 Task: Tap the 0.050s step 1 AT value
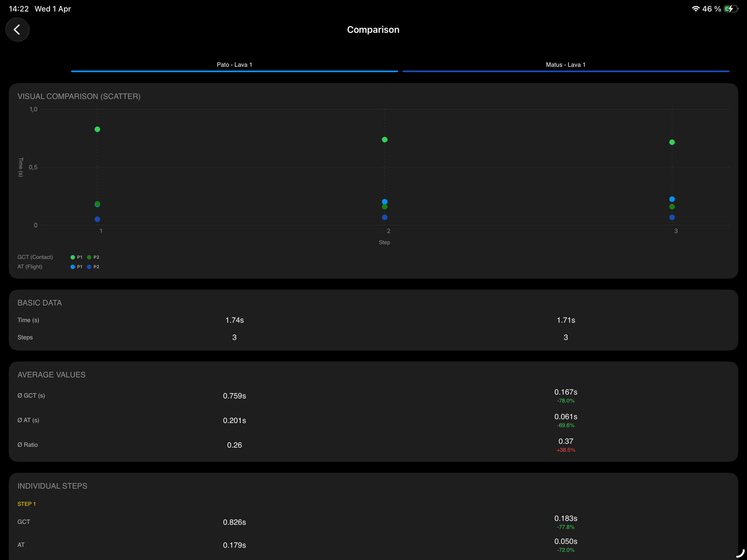(x=566, y=541)
